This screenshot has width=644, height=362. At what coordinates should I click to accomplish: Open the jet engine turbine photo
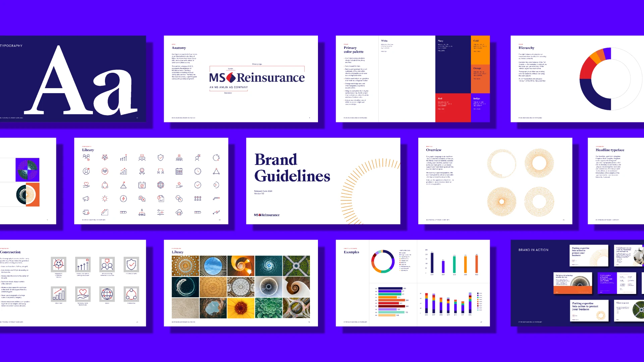(269, 287)
